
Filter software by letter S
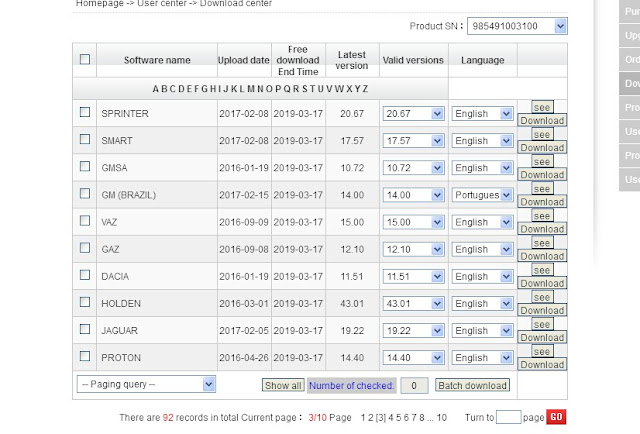pos(304,89)
